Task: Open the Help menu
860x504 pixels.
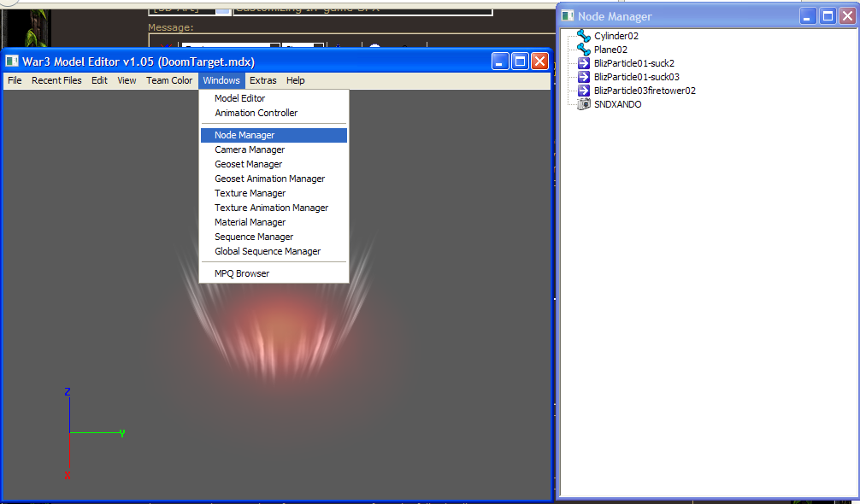Action: 295,80
